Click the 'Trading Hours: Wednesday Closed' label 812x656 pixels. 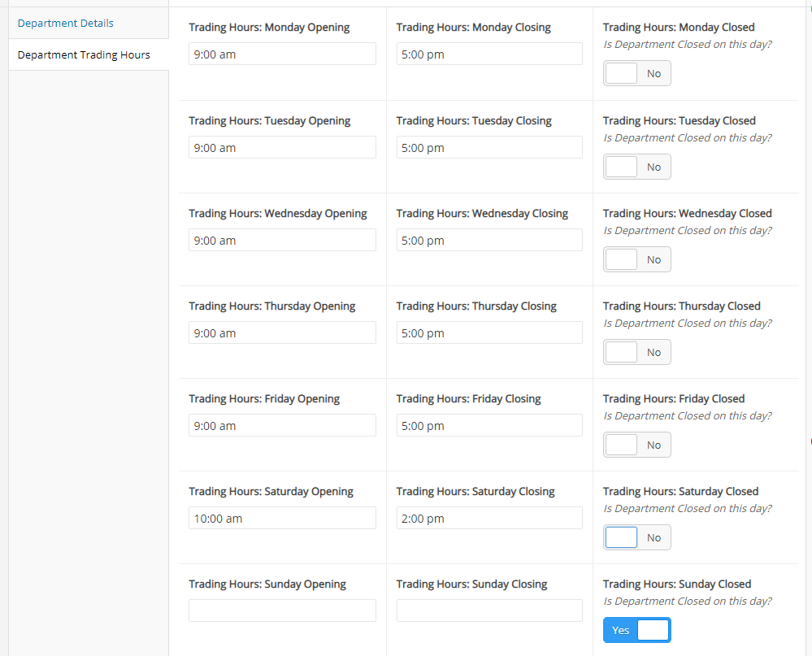pyautogui.click(x=687, y=213)
